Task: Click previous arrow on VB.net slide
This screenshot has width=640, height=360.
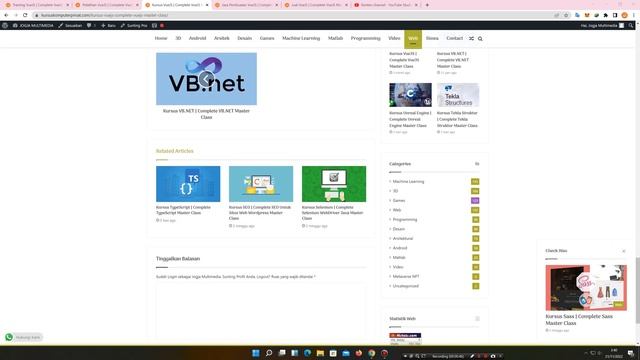Action: coord(207,78)
